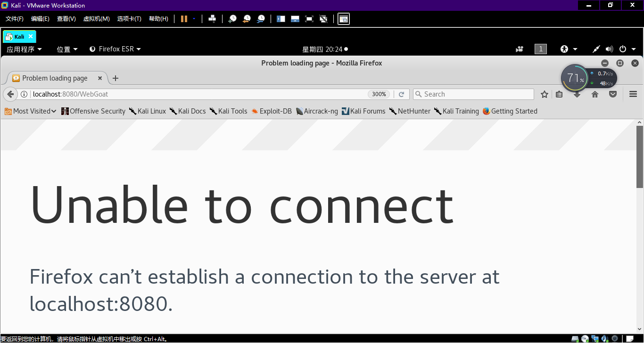Image resolution: width=644 pixels, height=343 pixels.
Task: Select the Problem loading page tab
Action: coord(57,78)
